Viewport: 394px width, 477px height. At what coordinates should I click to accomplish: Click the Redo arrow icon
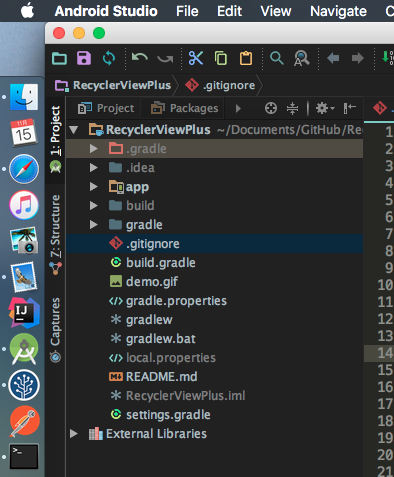[x=165, y=59]
